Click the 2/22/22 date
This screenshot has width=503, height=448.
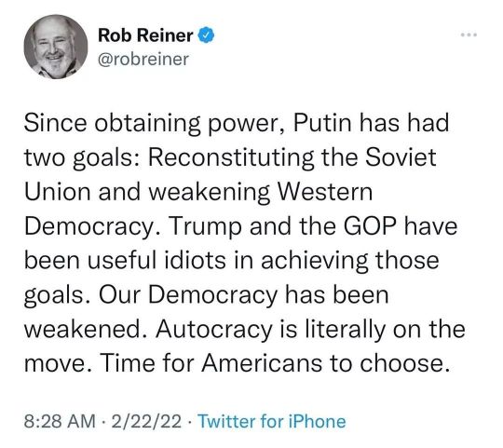coord(146,421)
